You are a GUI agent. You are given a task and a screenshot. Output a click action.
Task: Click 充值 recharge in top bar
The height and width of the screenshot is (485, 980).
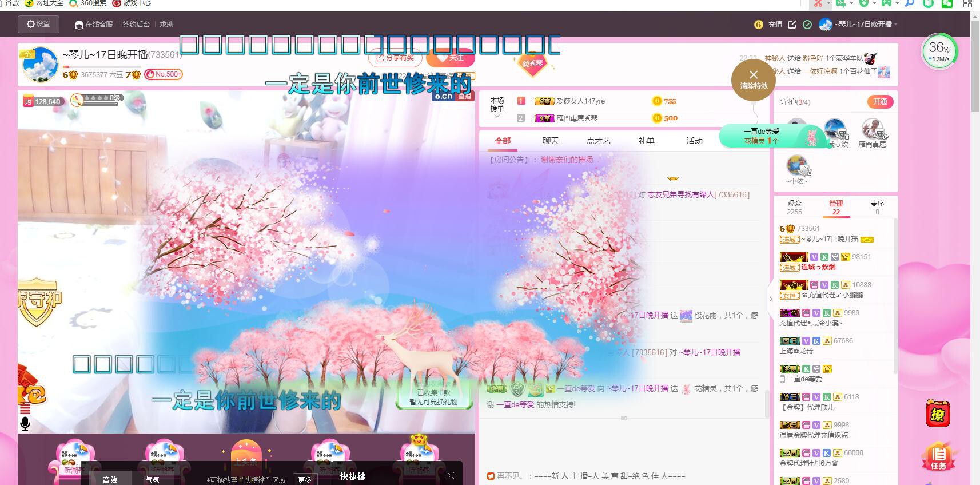coord(775,25)
